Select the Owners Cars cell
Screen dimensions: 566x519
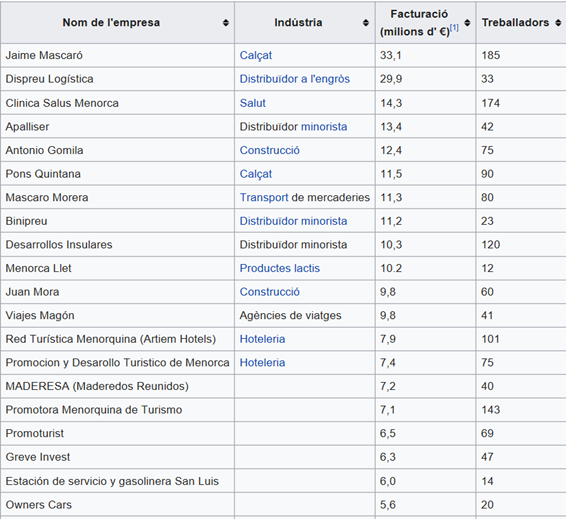click(x=117, y=504)
